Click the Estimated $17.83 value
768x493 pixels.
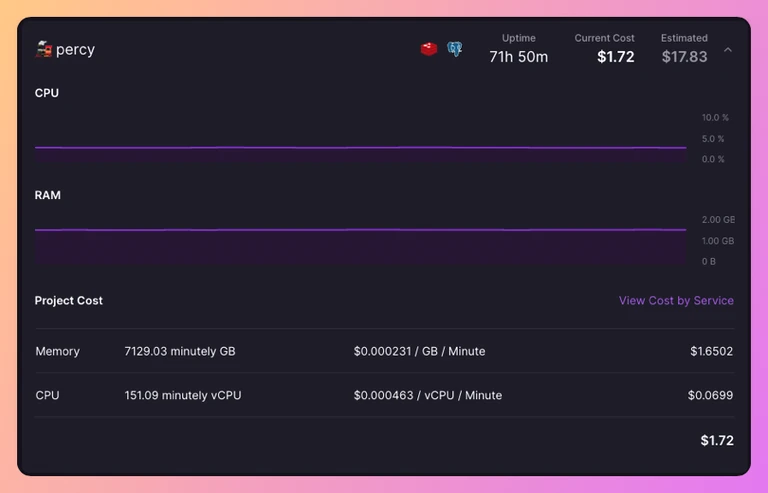(684, 57)
